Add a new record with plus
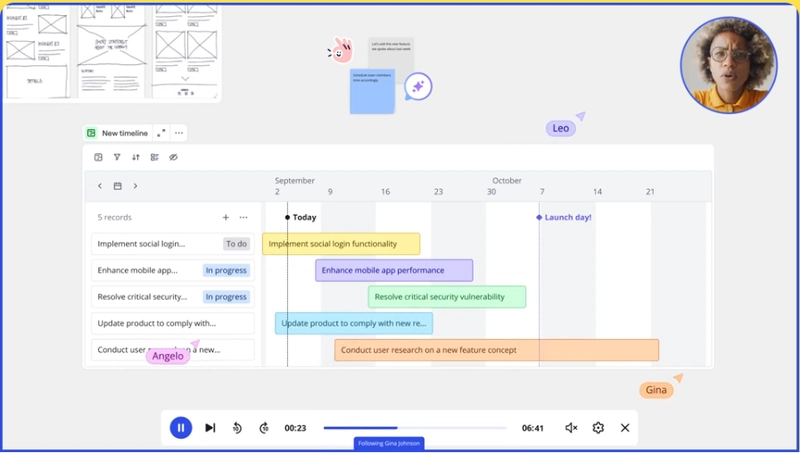Viewport: 800px width, 453px height. coord(226,217)
